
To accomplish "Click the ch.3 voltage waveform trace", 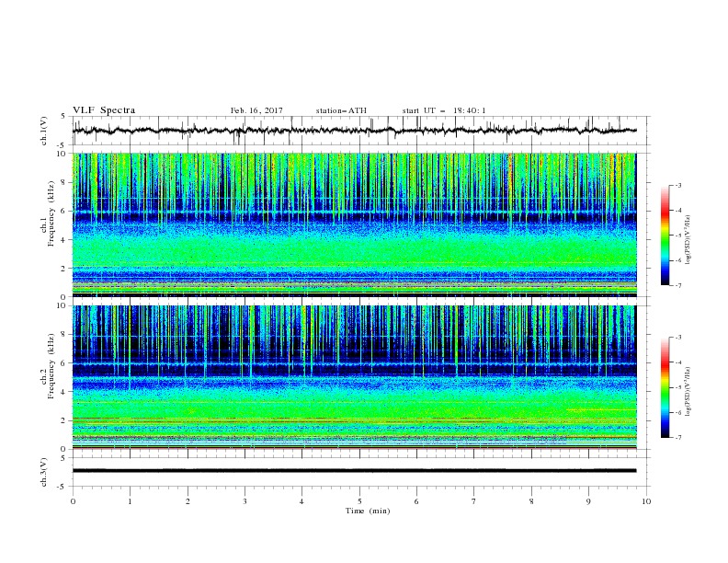I will pos(354,471).
